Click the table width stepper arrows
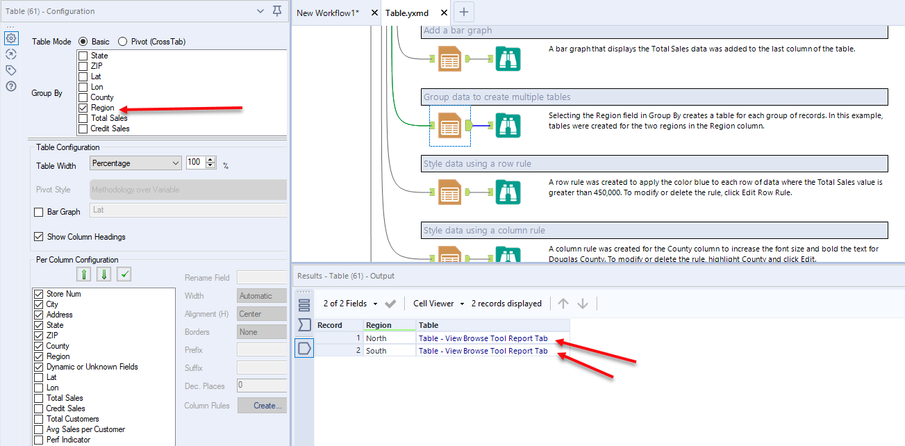905x446 pixels. (211, 163)
